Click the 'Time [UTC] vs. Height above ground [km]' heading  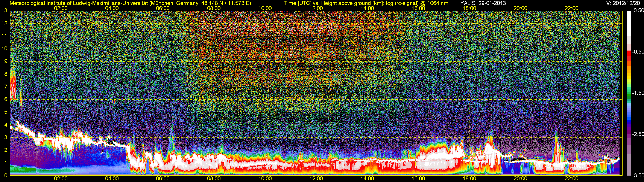[334, 3]
